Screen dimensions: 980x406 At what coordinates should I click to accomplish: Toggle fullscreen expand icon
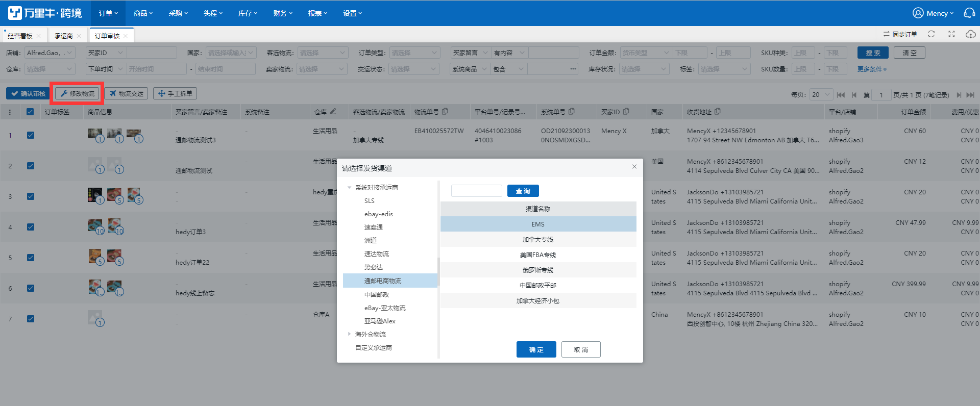[951, 34]
